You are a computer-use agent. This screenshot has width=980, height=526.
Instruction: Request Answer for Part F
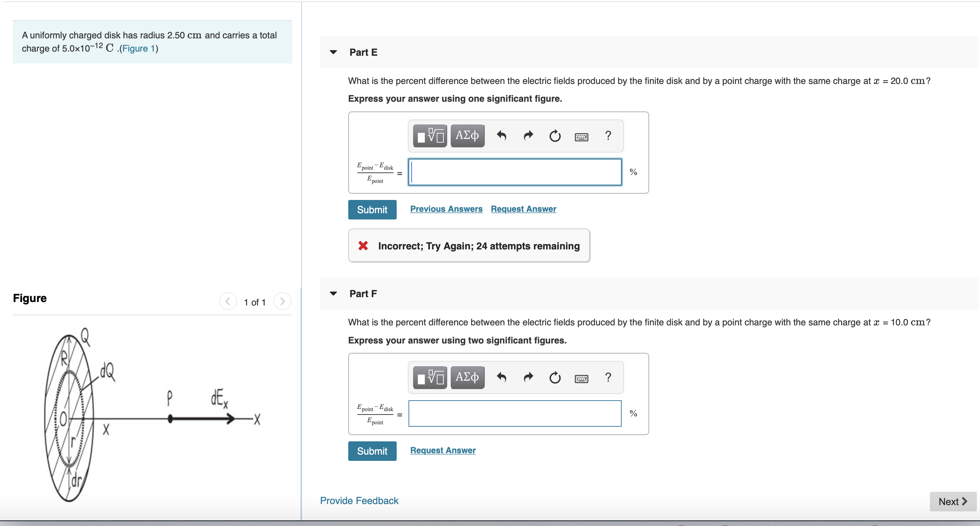coord(442,450)
